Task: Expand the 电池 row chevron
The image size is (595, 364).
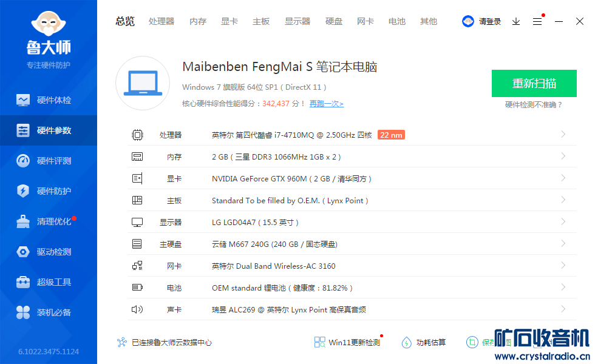Action: (563, 286)
